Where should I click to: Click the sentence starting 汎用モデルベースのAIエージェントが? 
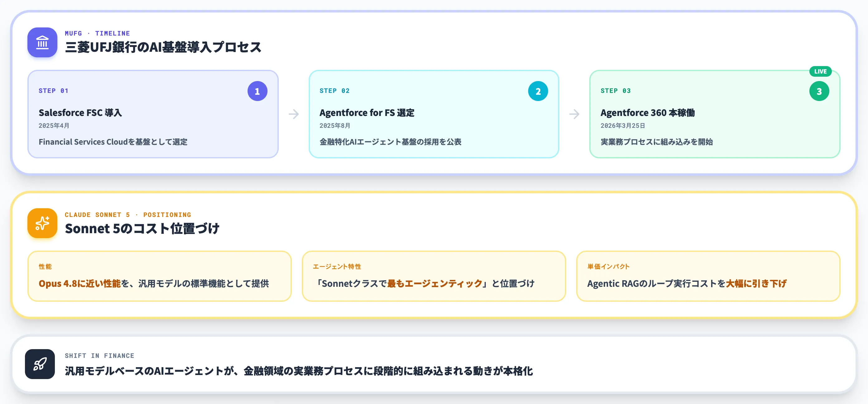pyautogui.click(x=299, y=371)
